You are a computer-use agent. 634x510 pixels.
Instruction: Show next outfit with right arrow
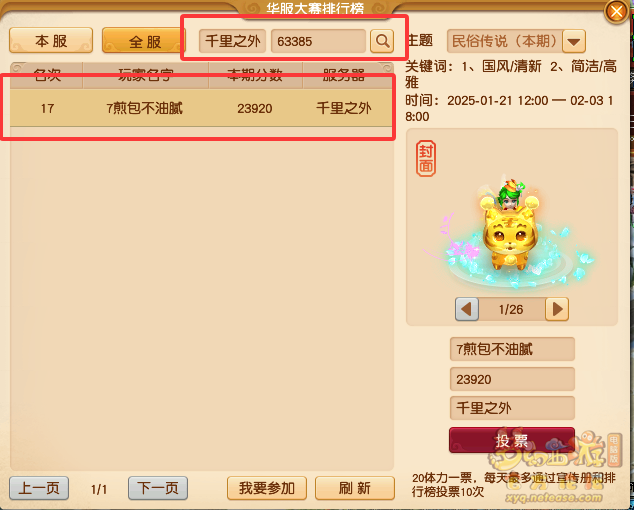point(557,309)
